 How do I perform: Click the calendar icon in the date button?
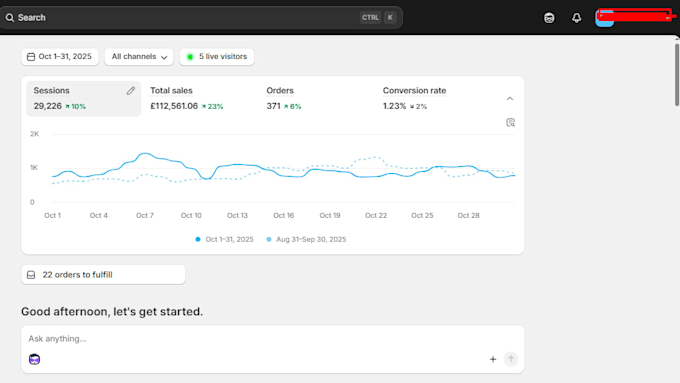pos(31,57)
